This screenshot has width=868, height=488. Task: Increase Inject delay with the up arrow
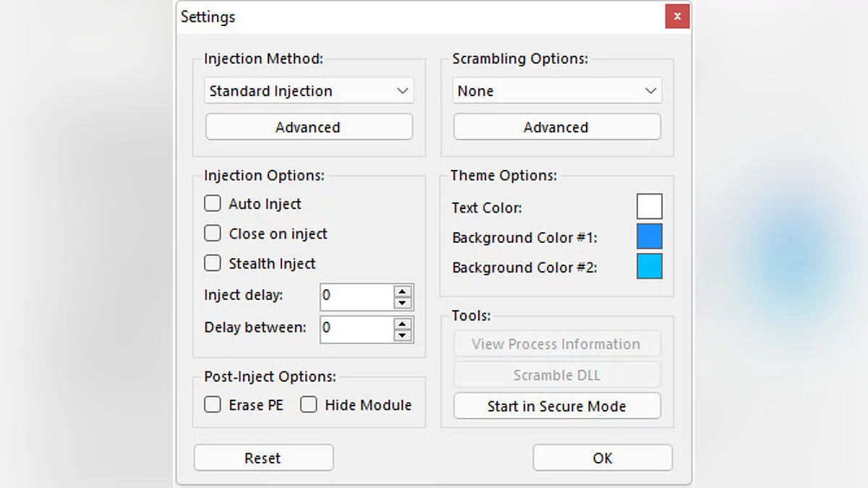[404, 291]
